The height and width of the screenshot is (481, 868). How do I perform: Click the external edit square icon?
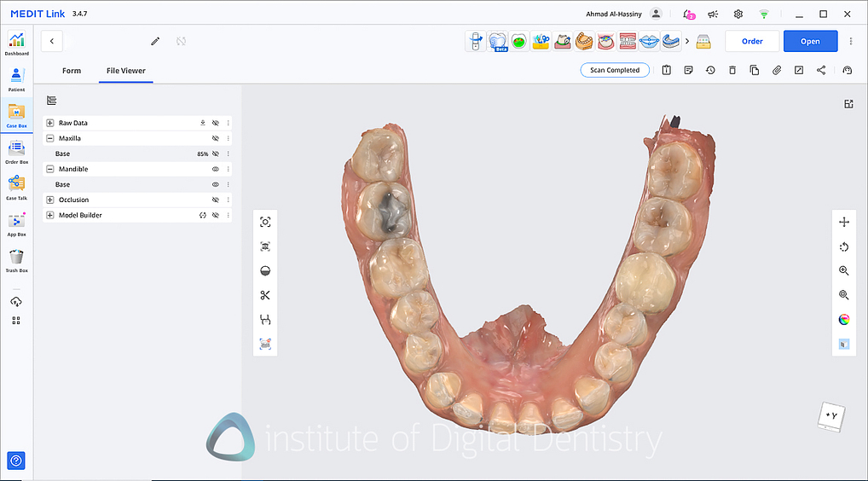click(799, 70)
